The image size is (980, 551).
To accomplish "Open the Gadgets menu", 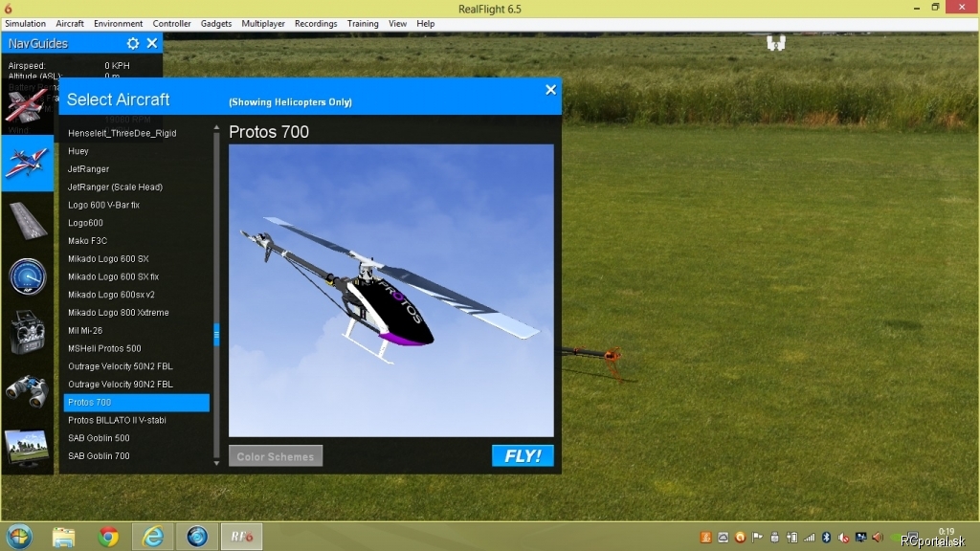I will (216, 24).
